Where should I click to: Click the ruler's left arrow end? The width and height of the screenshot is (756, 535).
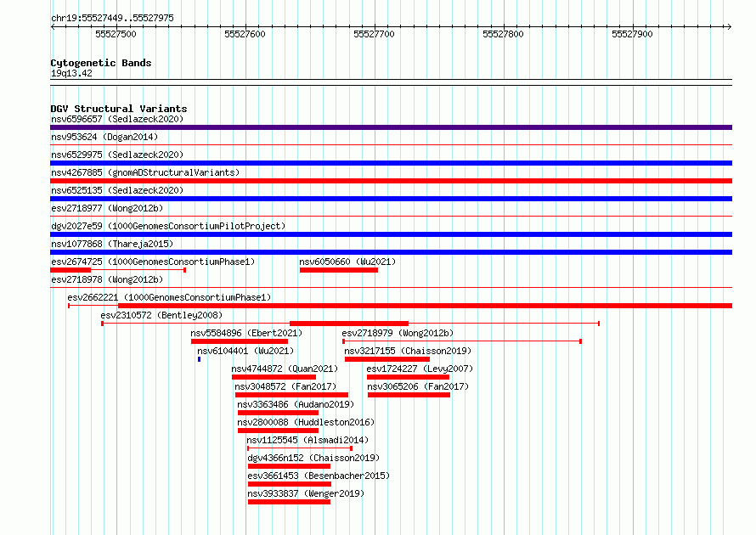tap(53, 26)
